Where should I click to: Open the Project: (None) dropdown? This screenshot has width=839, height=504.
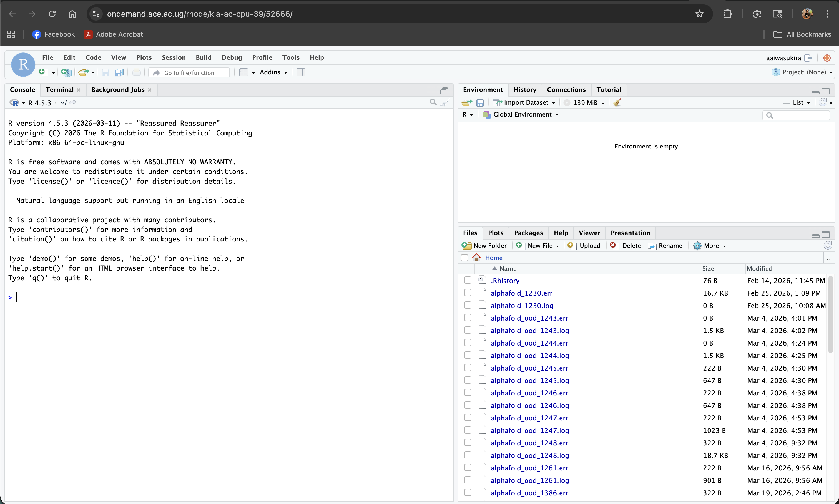[803, 72]
